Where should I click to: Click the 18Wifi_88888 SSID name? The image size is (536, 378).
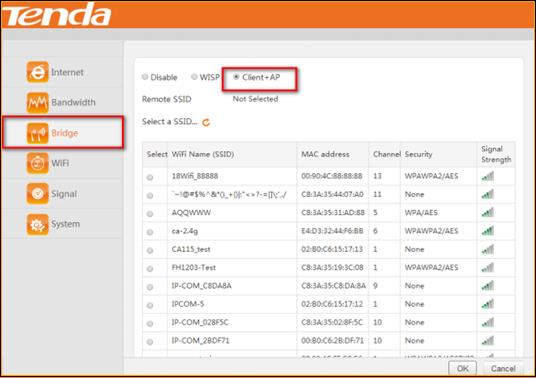195,176
